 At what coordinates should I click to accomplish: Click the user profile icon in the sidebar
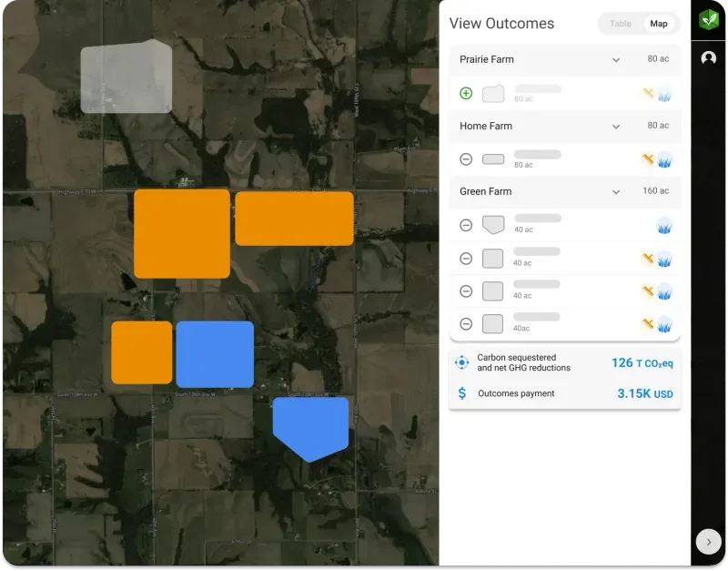(x=709, y=58)
